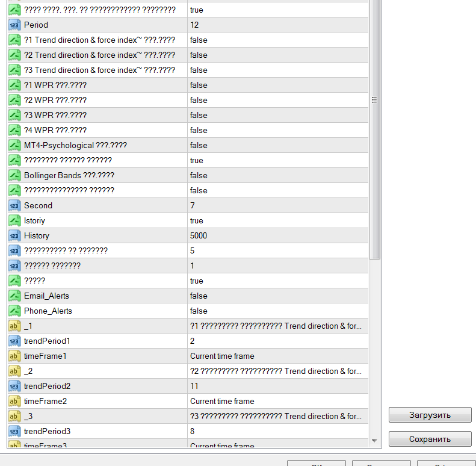Click the boolean icon beside ?3 Trend direction
This screenshot has height=466, width=476.
coord(14,70)
